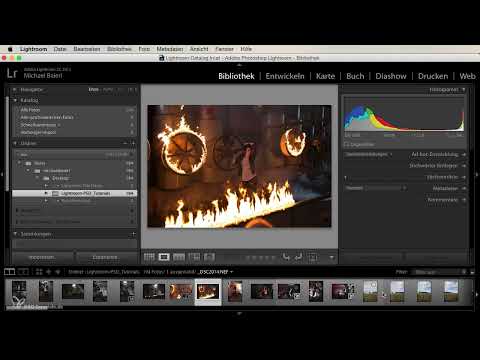This screenshot has height=360, width=480.
Task: Select Schnellsammlung in Katalog
Action: pyautogui.click(x=74, y=125)
